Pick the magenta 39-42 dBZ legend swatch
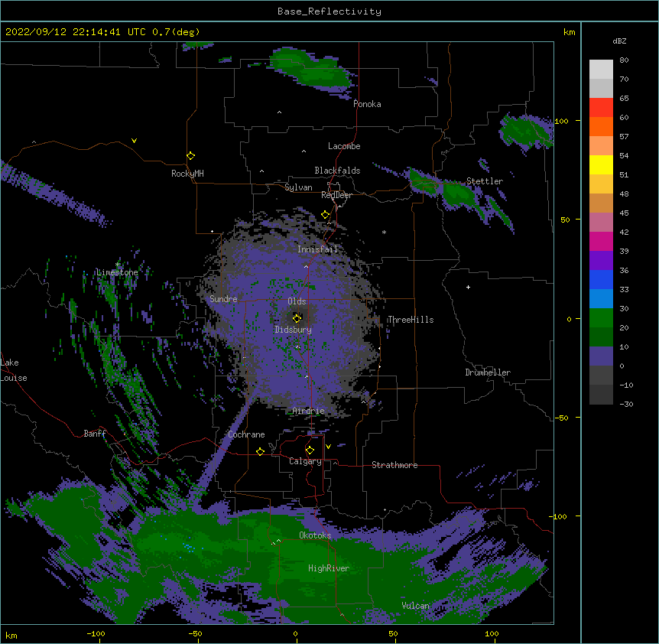 [x=601, y=242]
